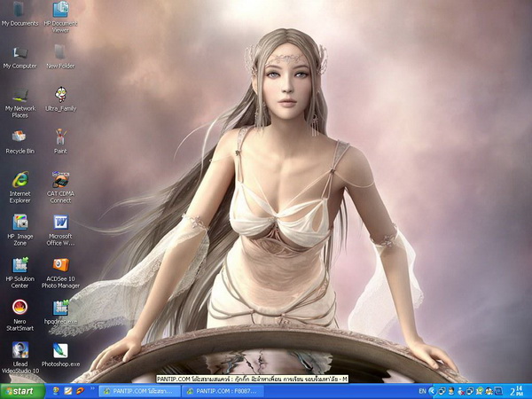Click the green checkmark tray icon

(x=480, y=391)
